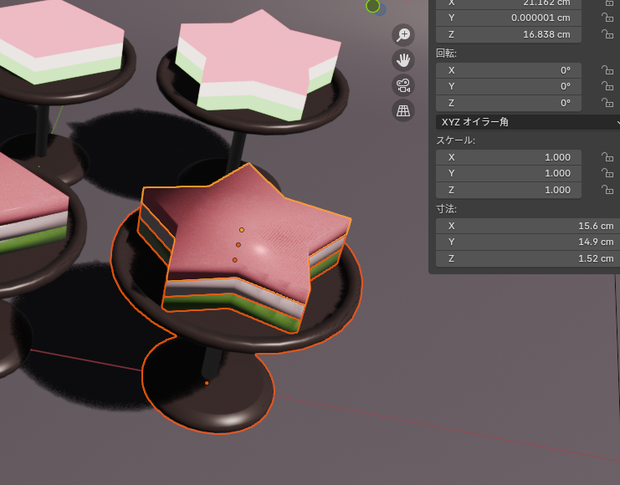The width and height of the screenshot is (620, 485).
Task: Lock the scale X value
Action: [607, 157]
